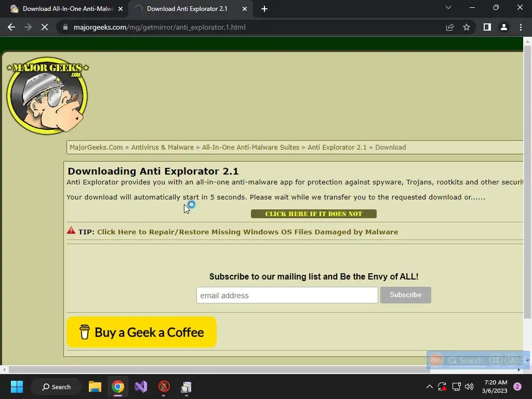Open the volume speaker icon

coord(469,387)
